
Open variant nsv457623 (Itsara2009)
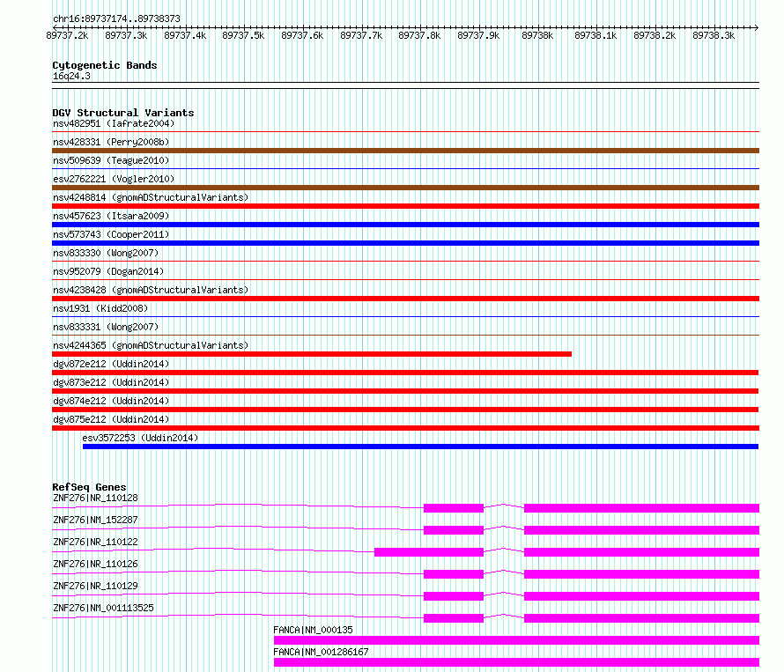coord(111,216)
